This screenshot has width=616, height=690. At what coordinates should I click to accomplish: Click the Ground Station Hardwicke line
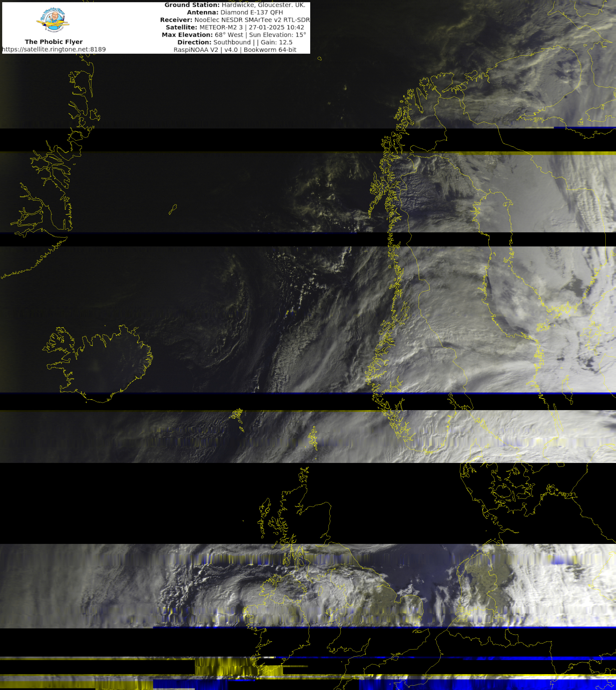(235, 5)
